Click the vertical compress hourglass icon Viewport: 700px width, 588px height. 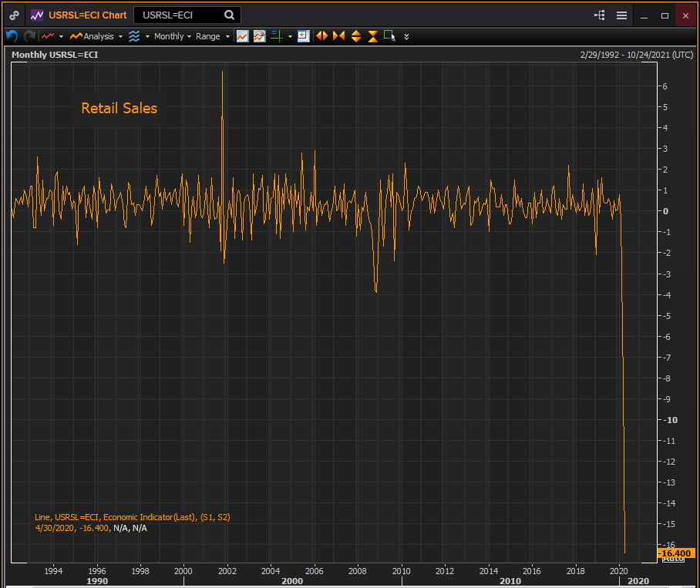point(372,36)
